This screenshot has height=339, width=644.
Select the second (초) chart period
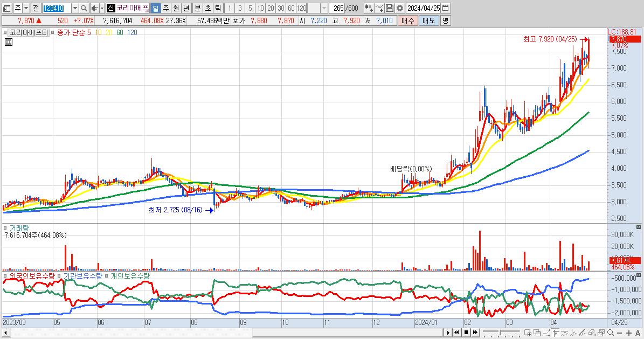coord(208,8)
